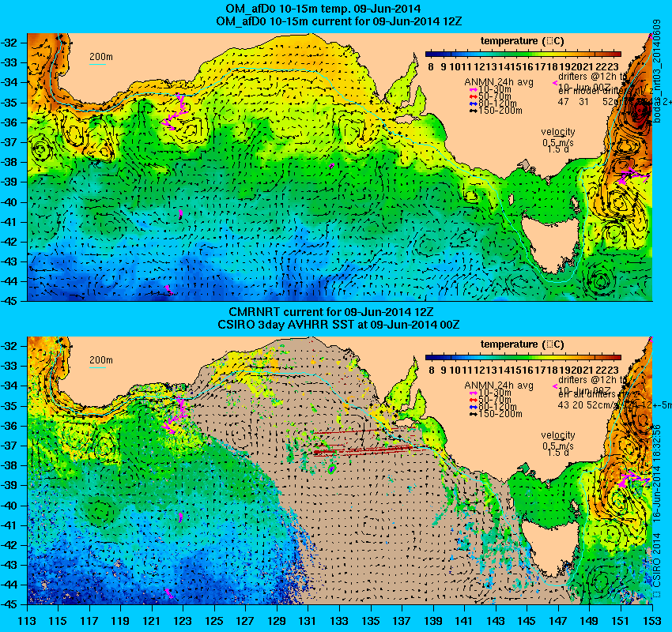
Task: Click the red '50-70m' arrow legend in OM_afD0 map
Action: click(x=490, y=96)
